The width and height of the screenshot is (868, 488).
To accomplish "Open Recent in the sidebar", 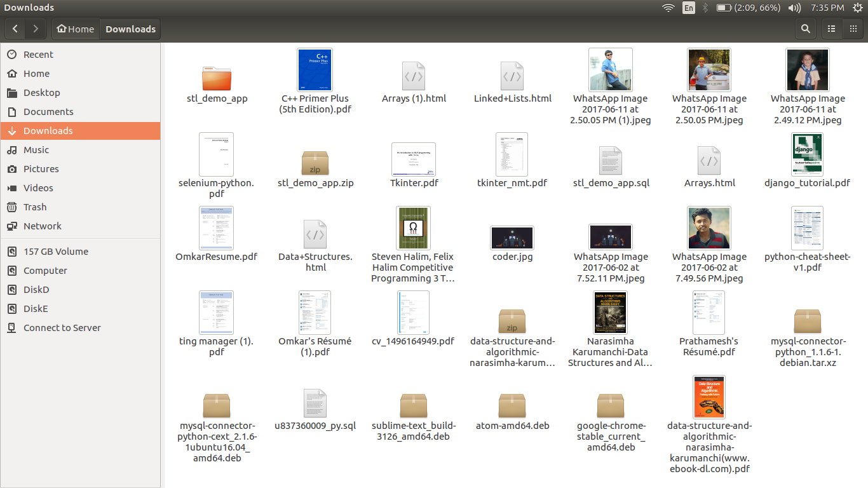I will tap(80, 55).
